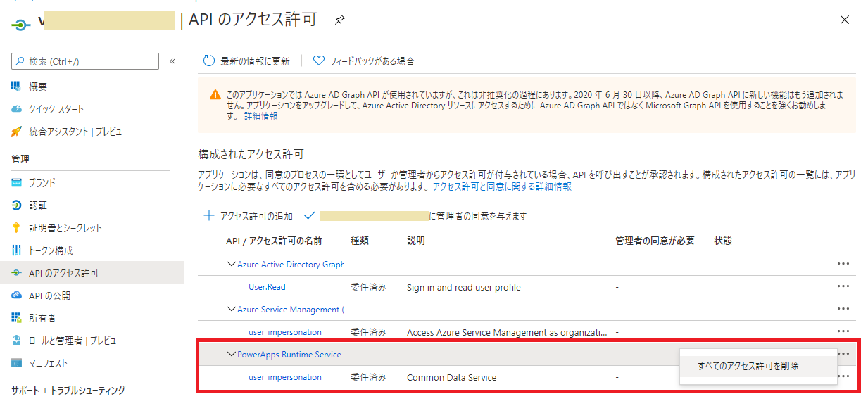Collapse the Azure Active Directory Graph group
This screenshot has height=406, width=868.
[x=232, y=264]
